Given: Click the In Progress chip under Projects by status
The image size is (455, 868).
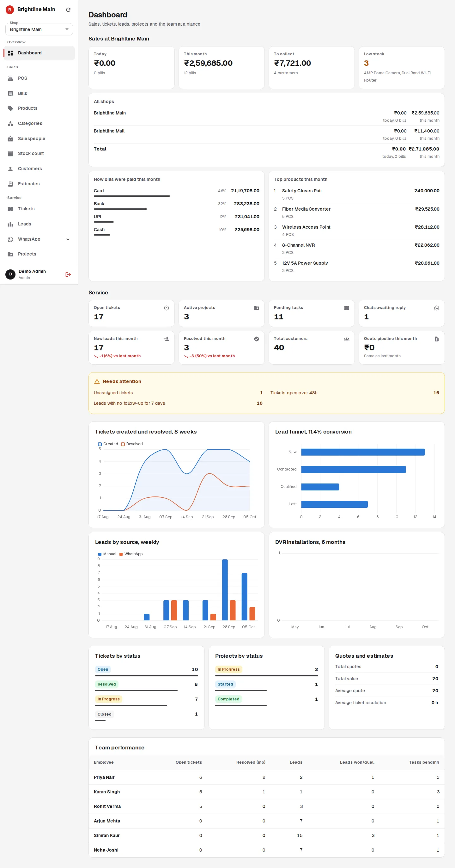Looking at the screenshot, I should coord(228,669).
